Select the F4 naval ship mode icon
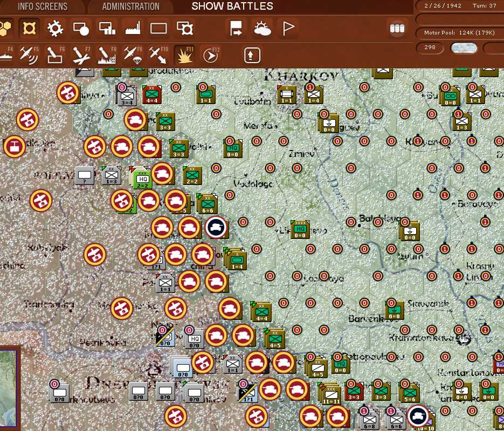504x431 pixels. 6,54
